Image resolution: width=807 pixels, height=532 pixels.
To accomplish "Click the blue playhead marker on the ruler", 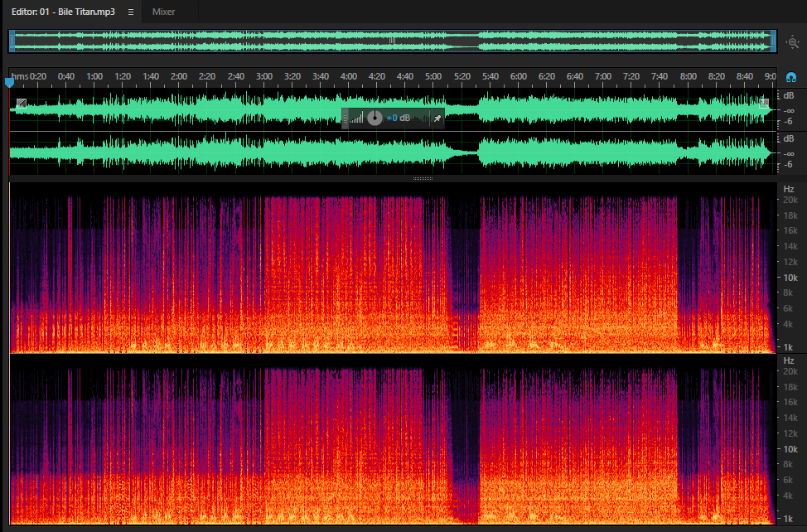I will point(9,82).
